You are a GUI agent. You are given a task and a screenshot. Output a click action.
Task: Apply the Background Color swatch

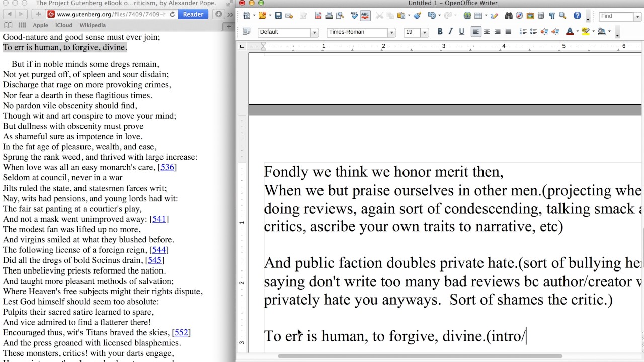pyautogui.click(x=601, y=32)
